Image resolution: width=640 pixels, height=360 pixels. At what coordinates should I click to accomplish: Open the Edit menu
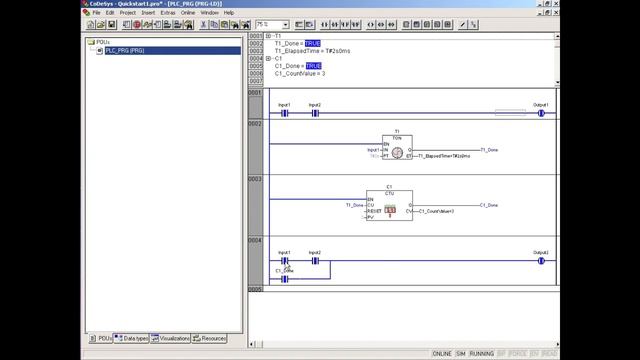[x=110, y=13]
